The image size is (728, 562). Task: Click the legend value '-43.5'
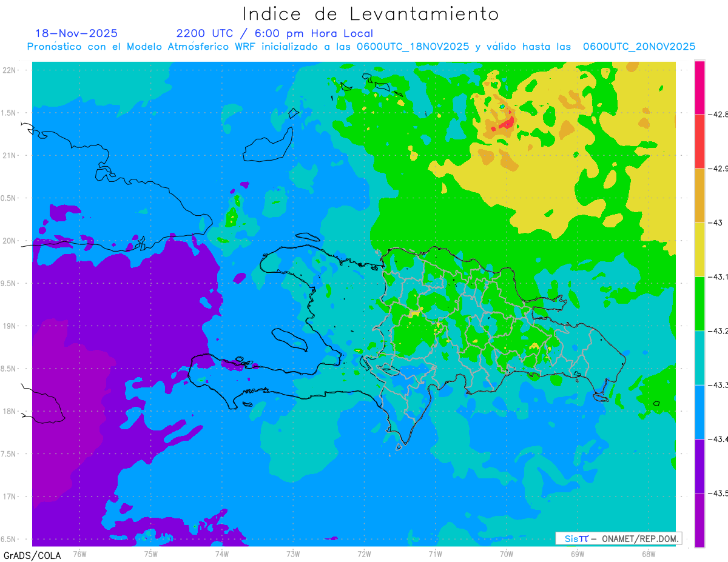pyautogui.click(x=718, y=493)
